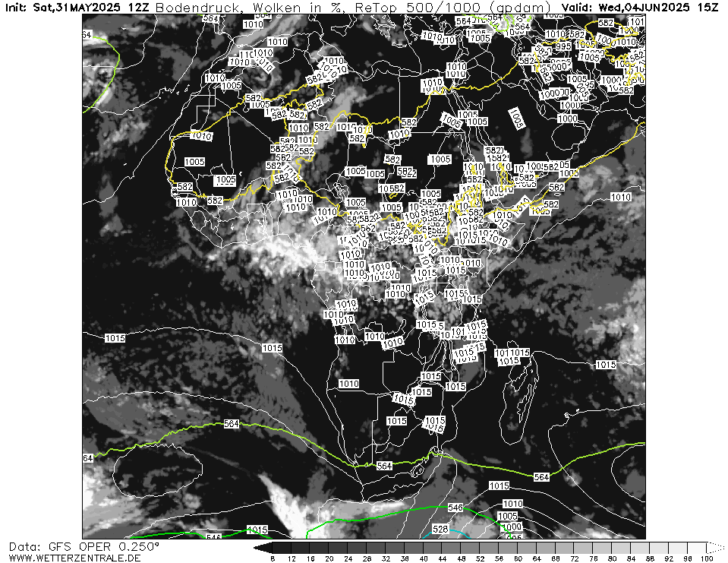Click the left arrow end of the cloud scale

pos(262,548)
